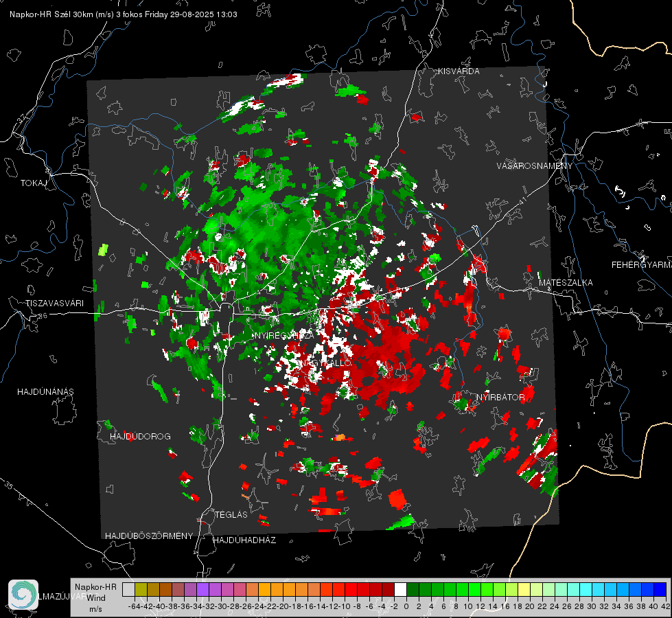The image size is (672, 618).
Task: Click the 42 legend value at far right
Action: point(665,606)
